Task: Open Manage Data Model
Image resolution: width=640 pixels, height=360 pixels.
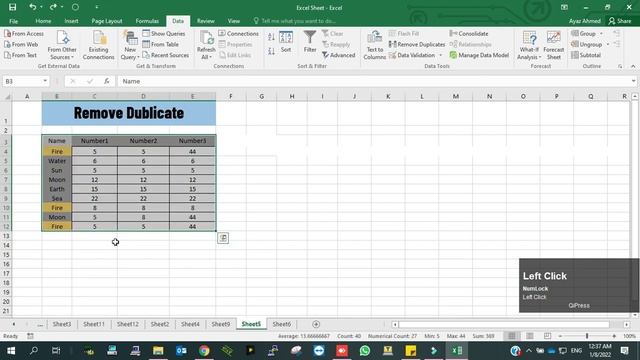Action: pyautogui.click(x=479, y=55)
